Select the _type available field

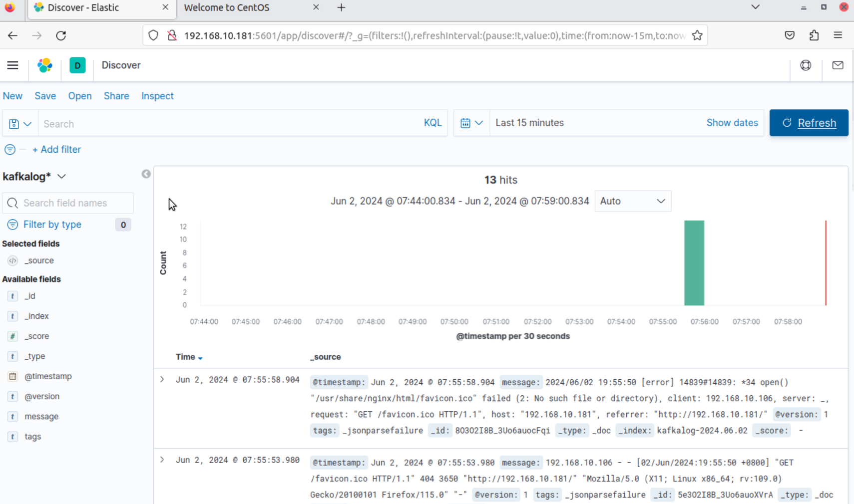pos(35,356)
